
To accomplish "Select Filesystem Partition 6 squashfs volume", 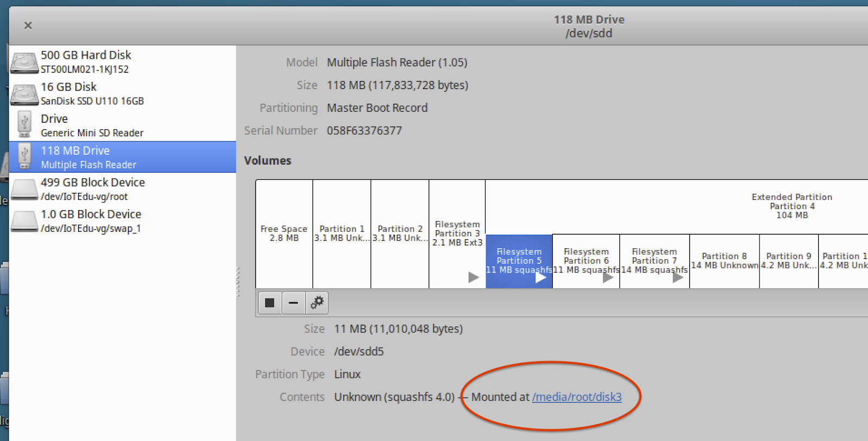I will [x=586, y=261].
